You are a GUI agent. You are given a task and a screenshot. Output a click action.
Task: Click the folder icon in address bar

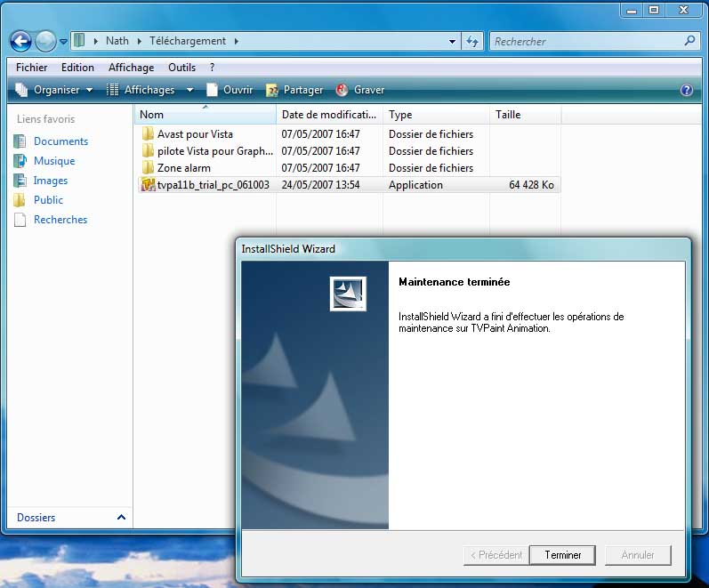pos(78,40)
